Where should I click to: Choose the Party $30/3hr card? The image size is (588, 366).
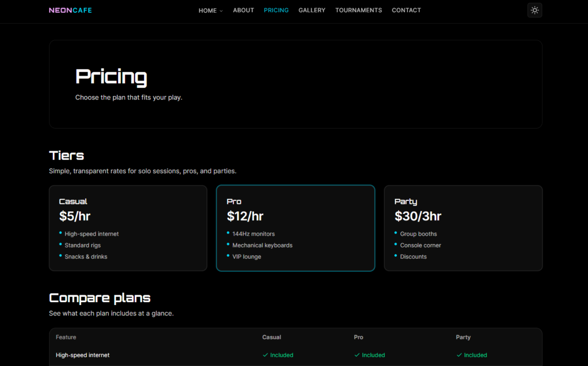[463, 228]
